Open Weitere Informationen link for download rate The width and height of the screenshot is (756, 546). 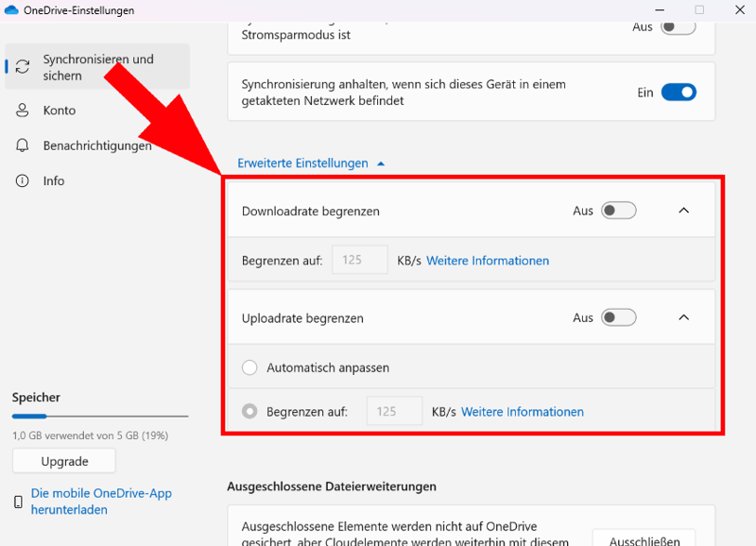488,261
